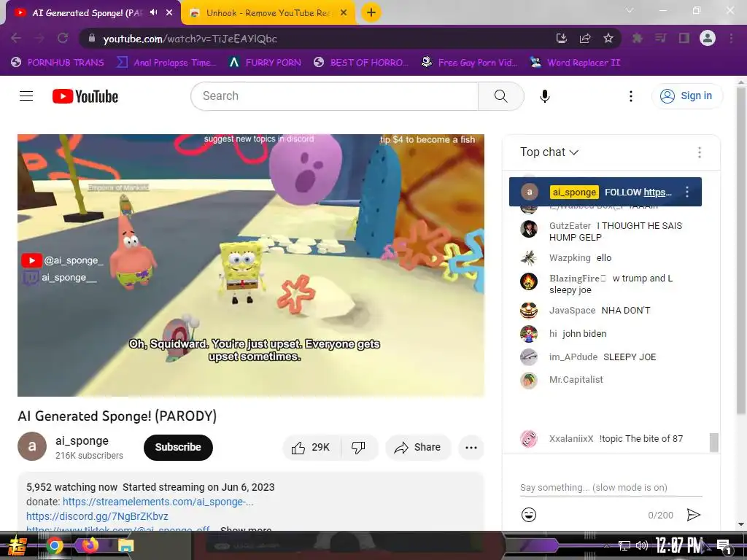Open Firefox from the taskbar
The width and height of the screenshot is (747, 560).
90,545
